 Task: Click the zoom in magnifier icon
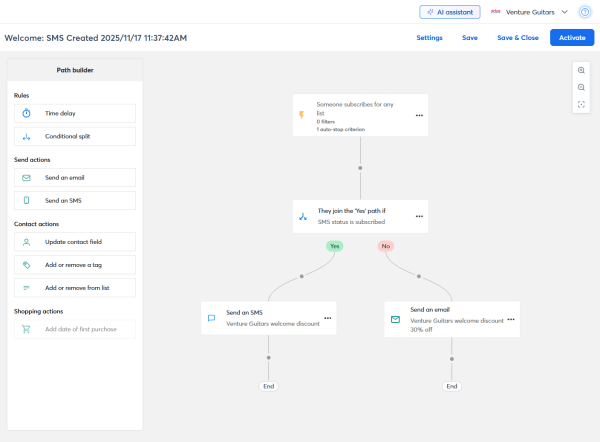(581, 70)
